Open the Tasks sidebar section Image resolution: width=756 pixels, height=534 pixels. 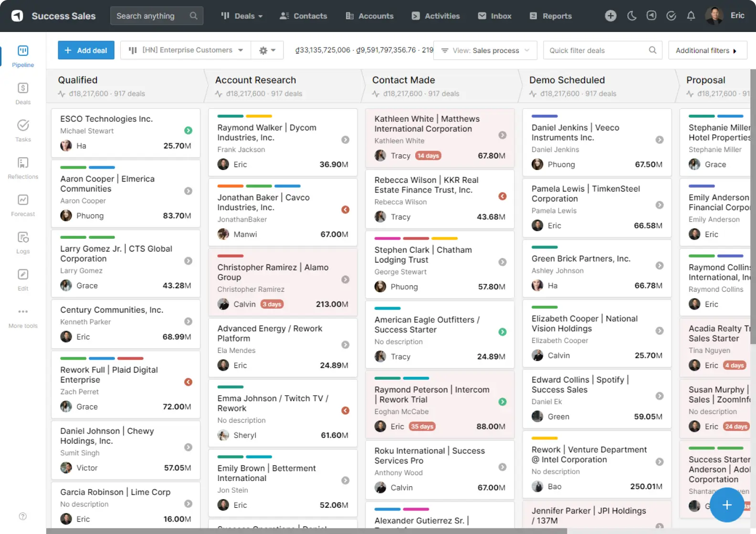pyautogui.click(x=23, y=131)
